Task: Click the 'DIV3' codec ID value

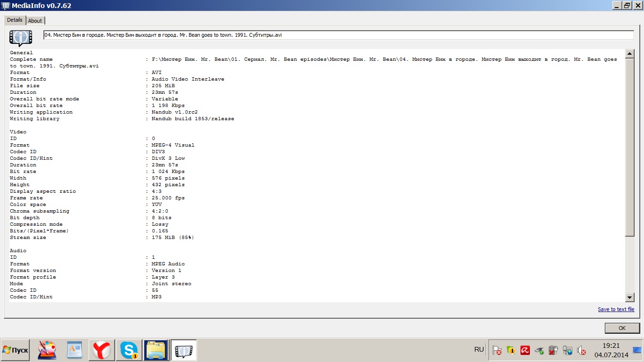Action: (x=158, y=152)
